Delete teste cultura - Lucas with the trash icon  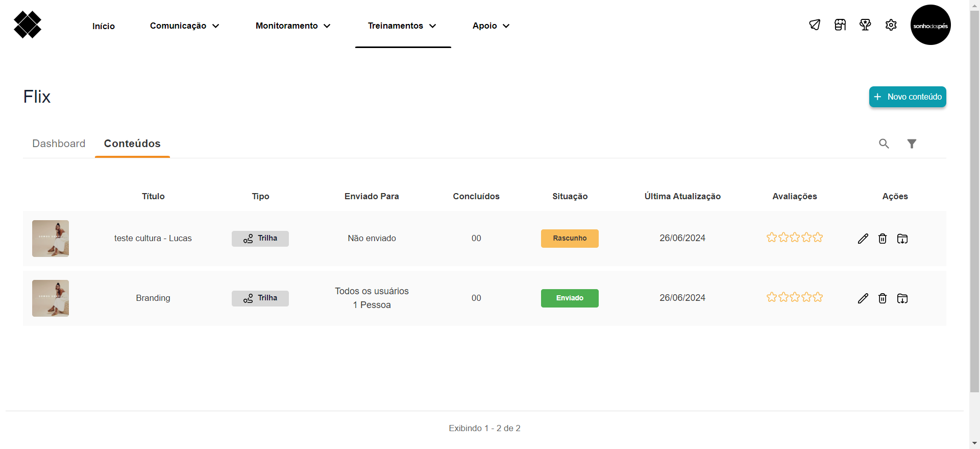pyautogui.click(x=883, y=239)
